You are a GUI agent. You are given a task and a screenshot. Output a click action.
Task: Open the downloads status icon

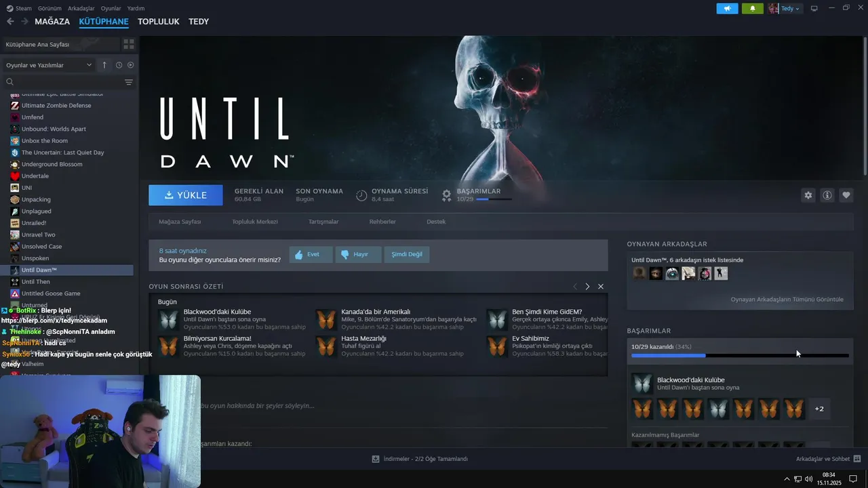click(x=376, y=459)
